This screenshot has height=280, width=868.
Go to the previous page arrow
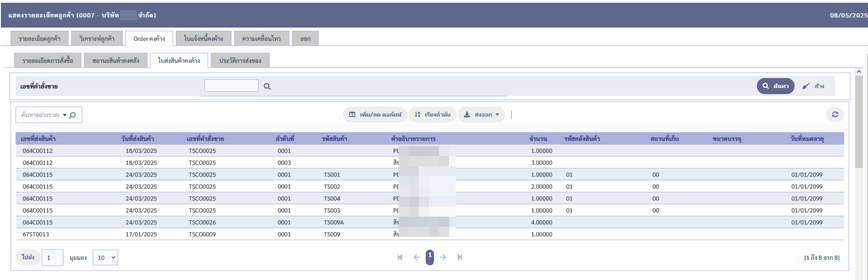coord(417,258)
